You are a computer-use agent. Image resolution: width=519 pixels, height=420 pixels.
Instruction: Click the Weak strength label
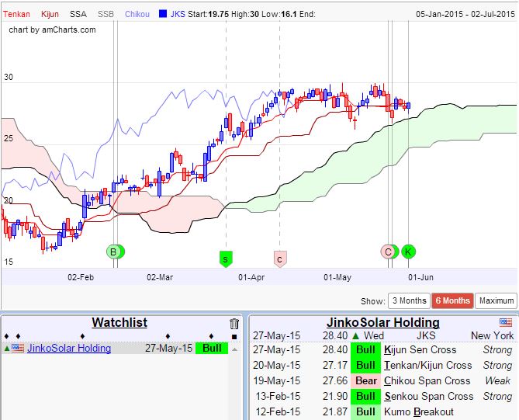[x=498, y=381]
